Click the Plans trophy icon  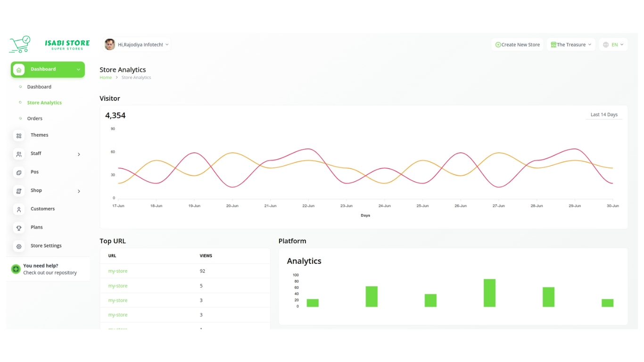coord(19,228)
